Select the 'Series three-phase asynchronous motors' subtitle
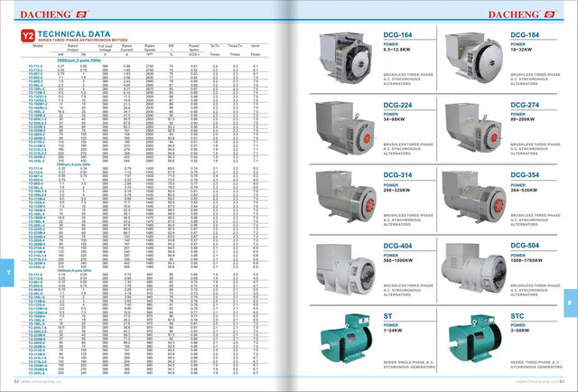 coord(82,40)
